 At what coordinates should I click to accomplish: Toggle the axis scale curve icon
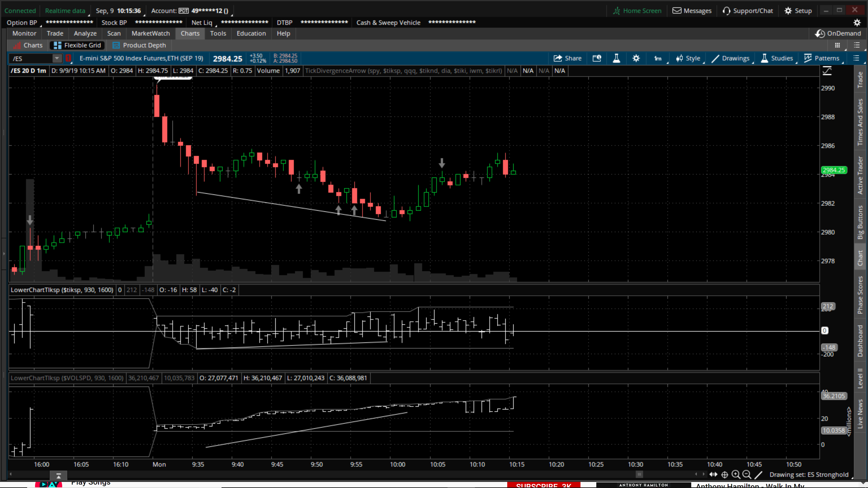827,71
